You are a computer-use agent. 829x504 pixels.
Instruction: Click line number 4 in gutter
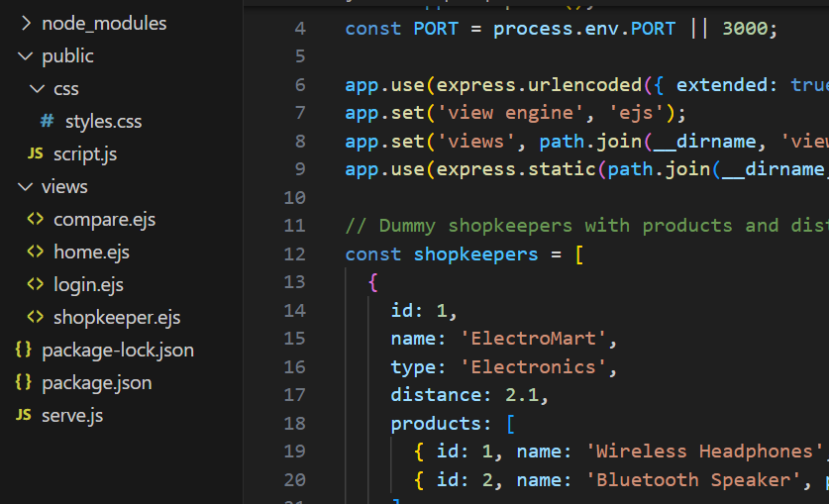(x=300, y=29)
